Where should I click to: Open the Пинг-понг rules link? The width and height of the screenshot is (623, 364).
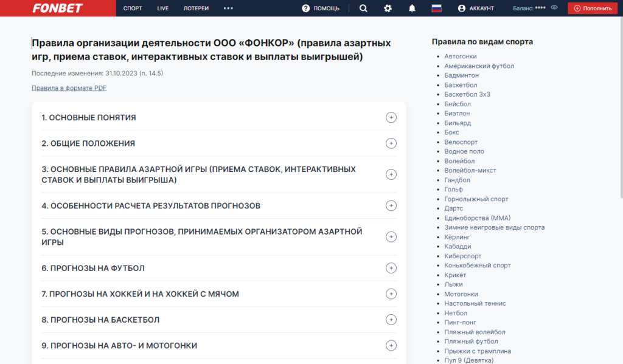(x=460, y=323)
